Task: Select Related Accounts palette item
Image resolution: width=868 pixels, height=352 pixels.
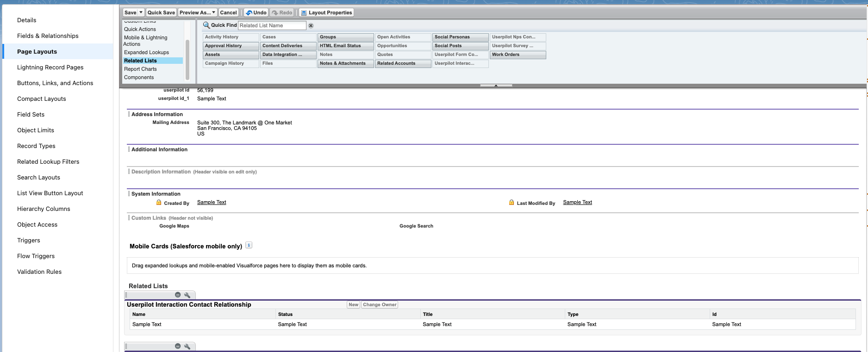Action: click(x=403, y=63)
